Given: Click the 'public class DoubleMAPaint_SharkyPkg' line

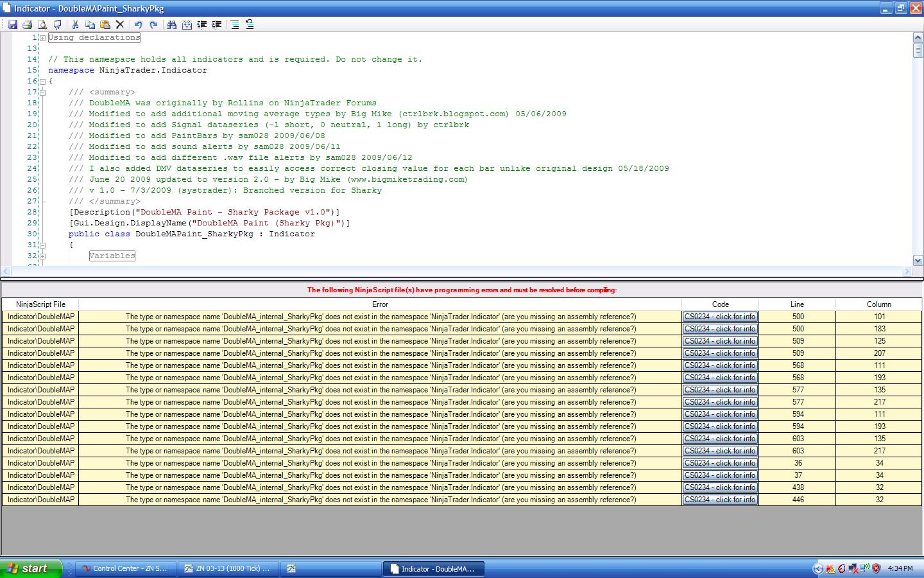Looking at the screenshot, I should [192, 234].
